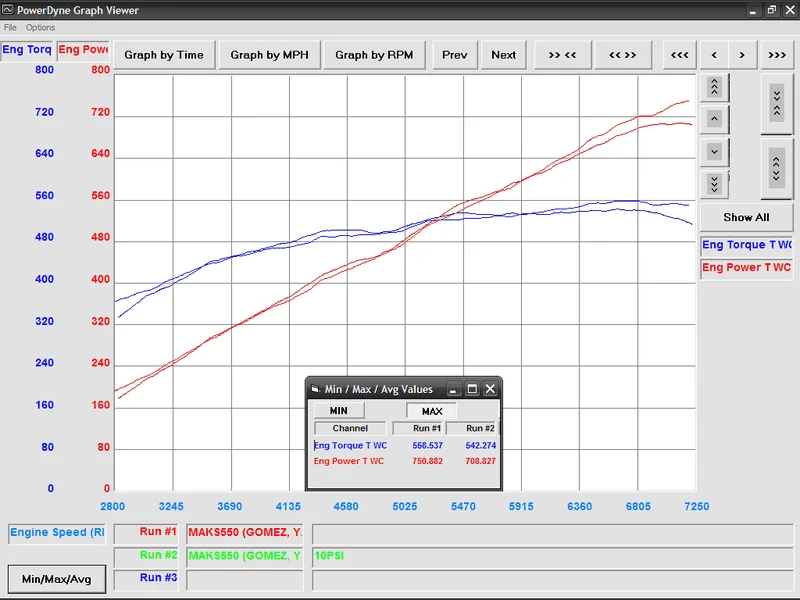Click the Engine Speed axis label
800x600 pixels.
click(x=57, y=533)
